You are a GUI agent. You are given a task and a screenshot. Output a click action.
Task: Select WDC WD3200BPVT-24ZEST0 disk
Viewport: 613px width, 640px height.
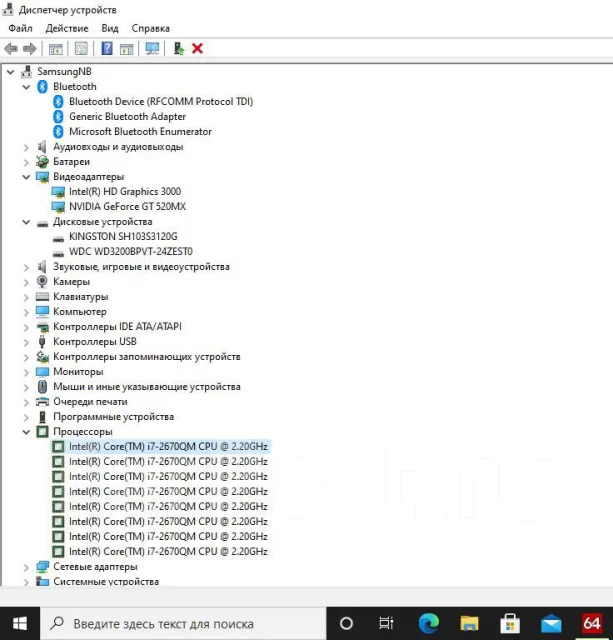click(131, 251)
